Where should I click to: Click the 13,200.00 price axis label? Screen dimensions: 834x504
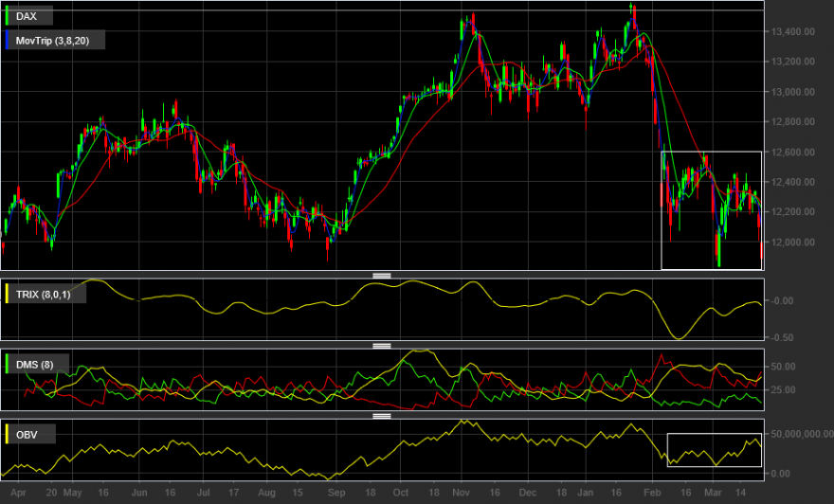click(x=792, y=62)
